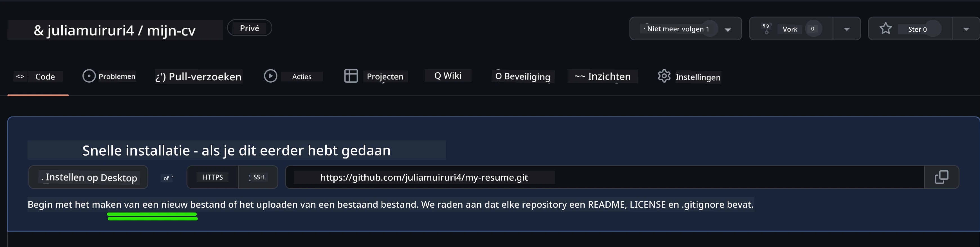Viewport: 980px width, 247px height.
Task: Click the gear icon for Instellingen
Action: 664,76
